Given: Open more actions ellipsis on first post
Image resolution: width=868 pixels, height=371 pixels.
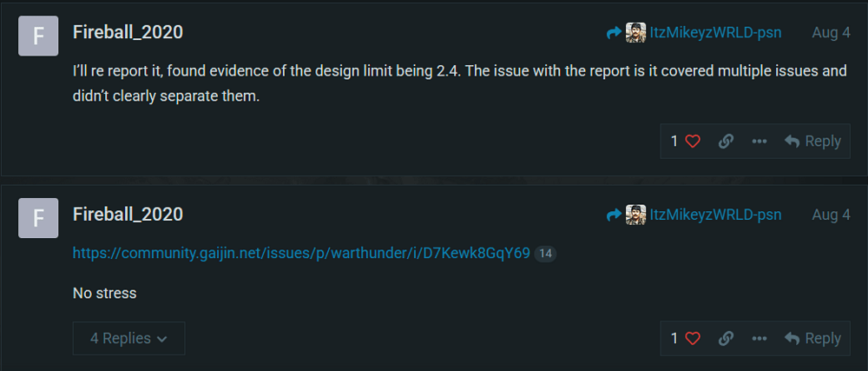Looking at the screenshot, I should [x=759, y=142].
